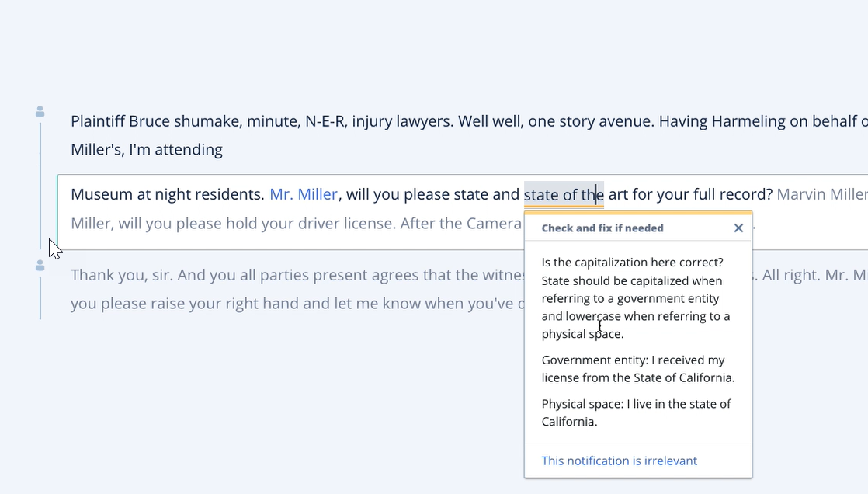Click the blue 'Mr. Miller' text
Screen dimensions: 868x494
(304, 194)
